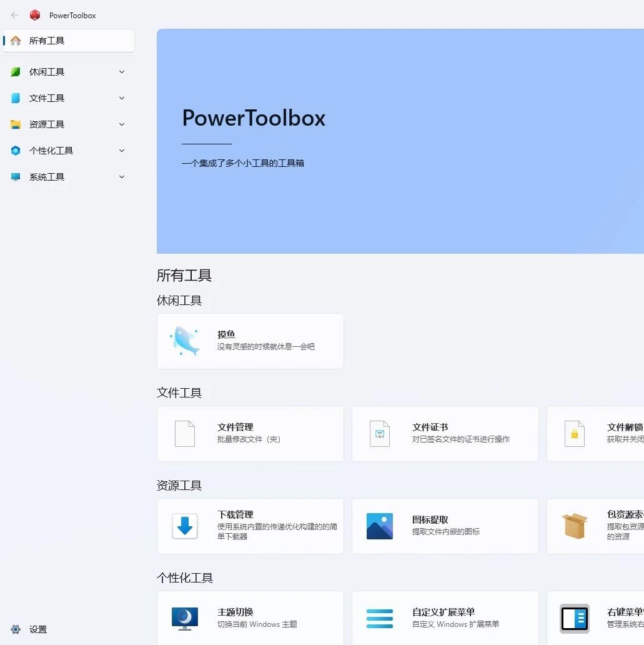Click the description 没有灵感的时候就休息一会吧
The width and height of the screenshot is (644, 645).
point(266,347)
